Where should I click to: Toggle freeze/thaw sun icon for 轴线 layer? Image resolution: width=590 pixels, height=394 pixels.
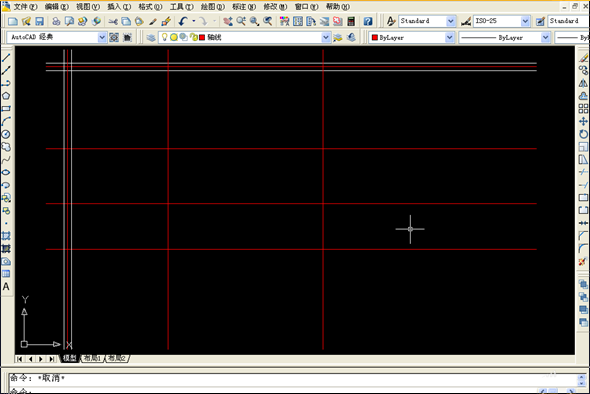pyautogui.click(x=173, y=37)
